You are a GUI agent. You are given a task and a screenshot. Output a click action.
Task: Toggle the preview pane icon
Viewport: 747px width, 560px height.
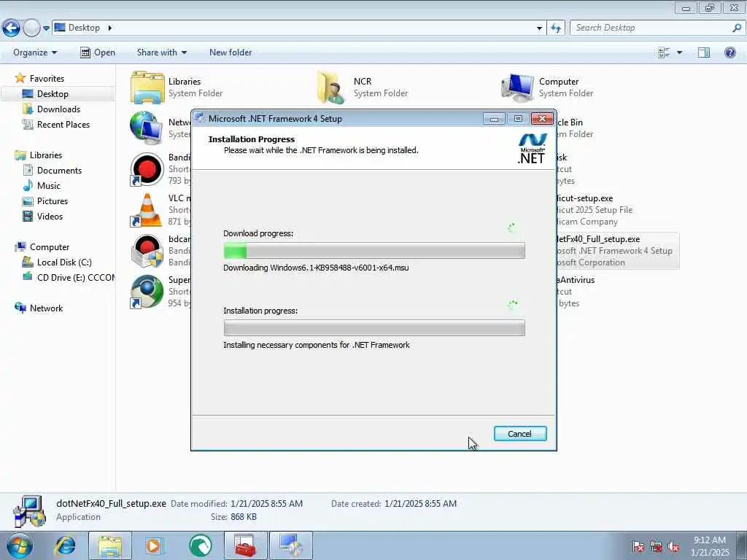[704, 52]
